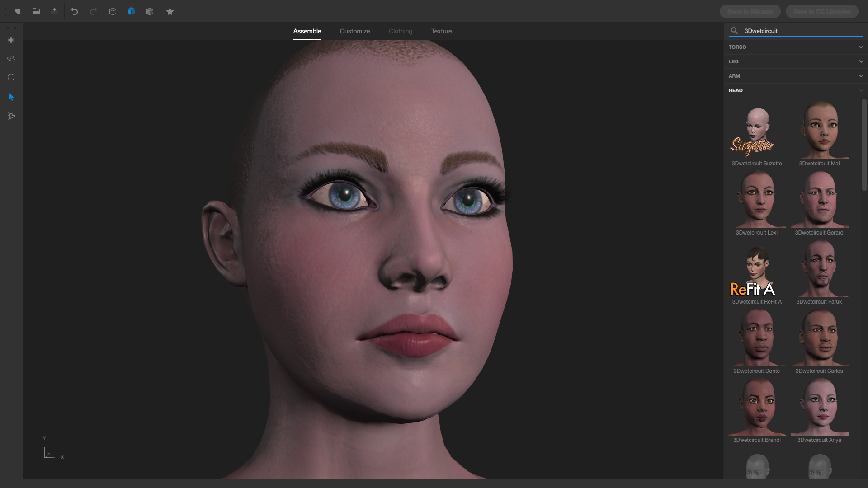The image size is (868, 488).
Task: Select the orbit camera tool
Action: (11, 59)
